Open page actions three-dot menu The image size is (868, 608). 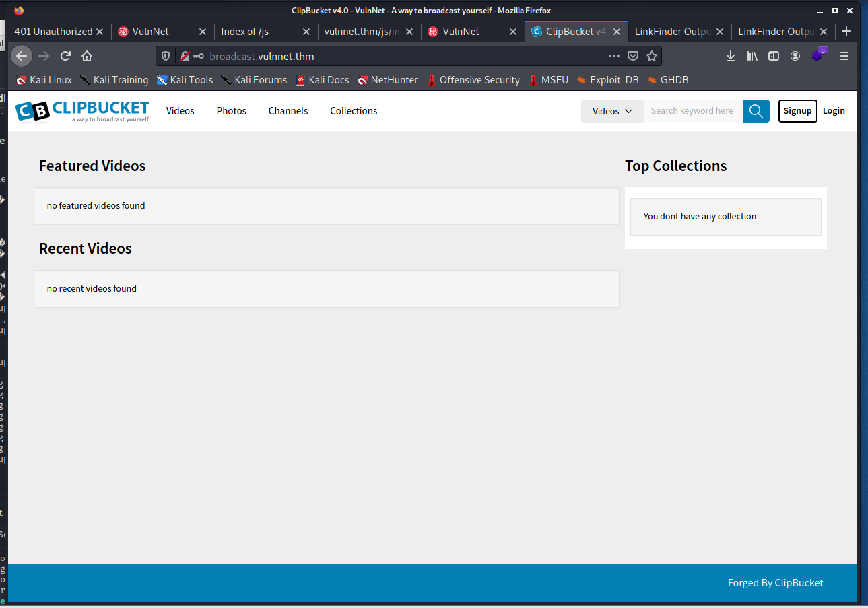click(x=613, y=56)
